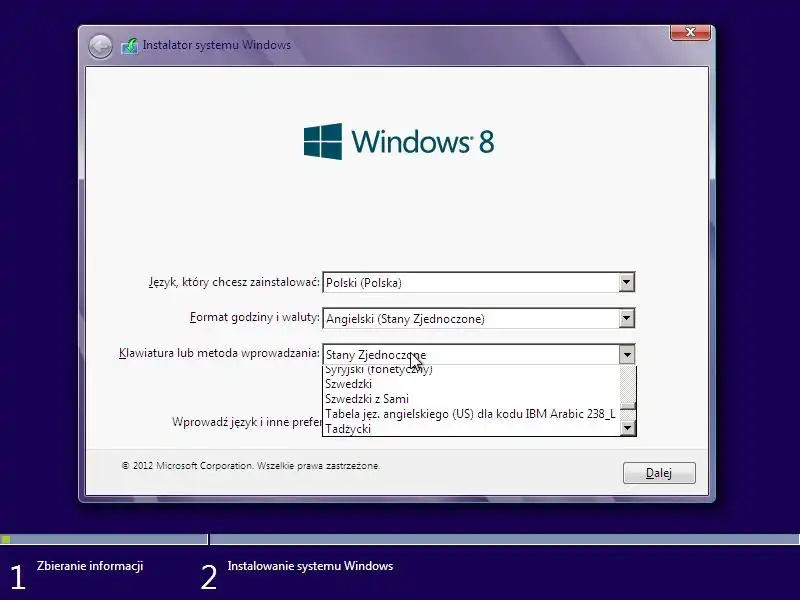Click the Instalowanie systemu Windows progress bar

(x=505, y=539)
